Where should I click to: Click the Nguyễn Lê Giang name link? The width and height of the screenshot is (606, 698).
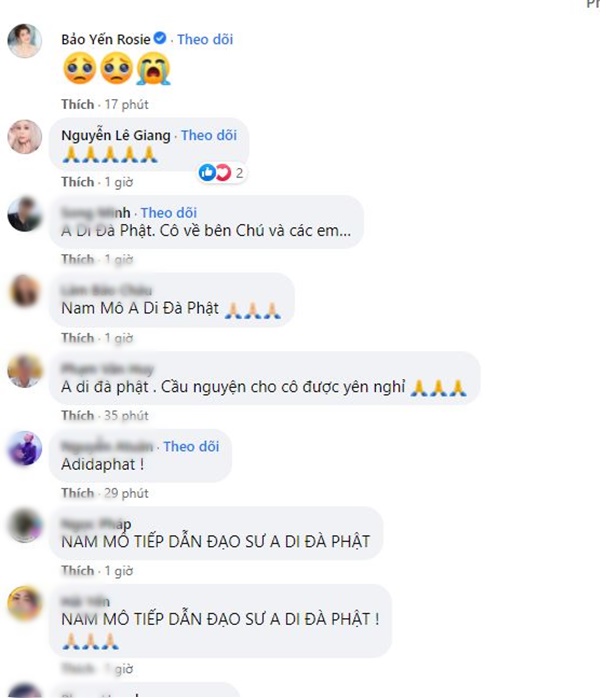click(x=116, y=135)
